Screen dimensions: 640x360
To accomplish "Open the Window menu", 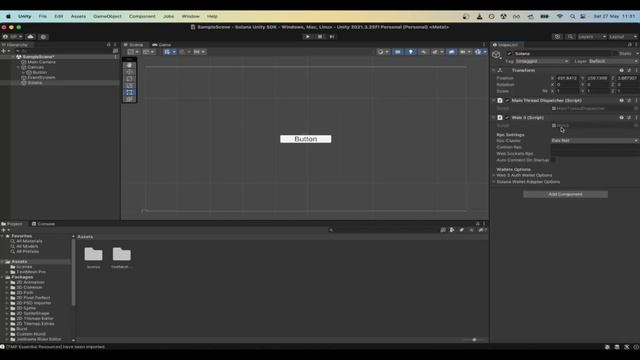I will pos(191,16).
